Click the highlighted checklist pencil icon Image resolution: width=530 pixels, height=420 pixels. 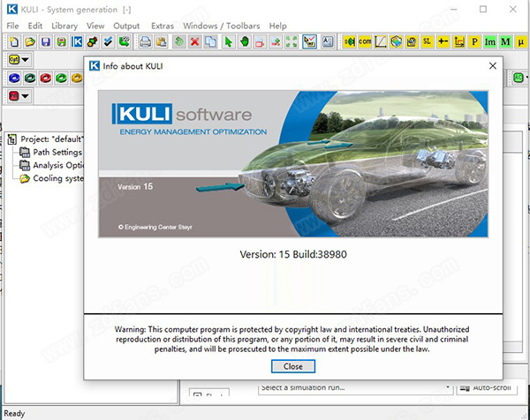[309, 41]
